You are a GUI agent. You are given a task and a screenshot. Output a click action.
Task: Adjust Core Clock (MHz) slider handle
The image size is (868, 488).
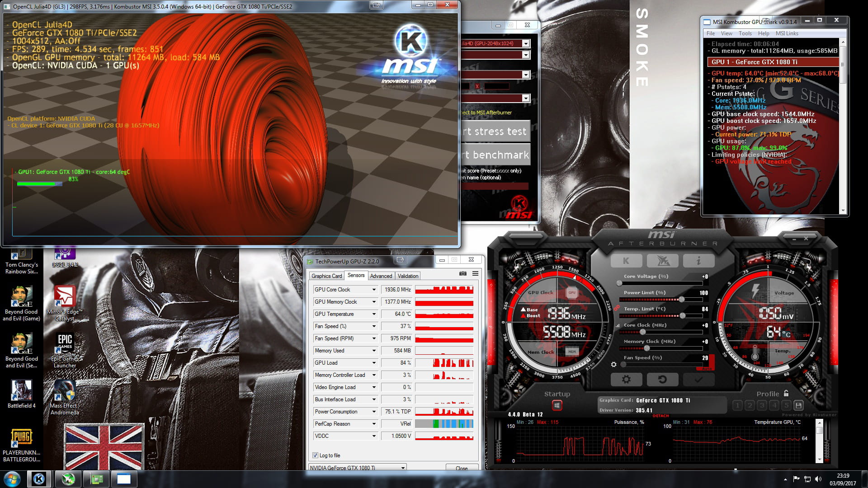643,332
